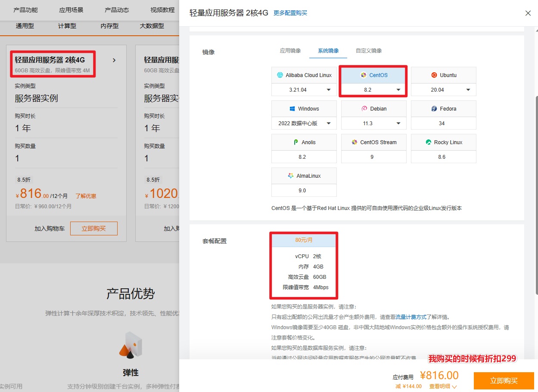Click the Fedora logo icon
The image size is (538, 392).
(434, 109)
